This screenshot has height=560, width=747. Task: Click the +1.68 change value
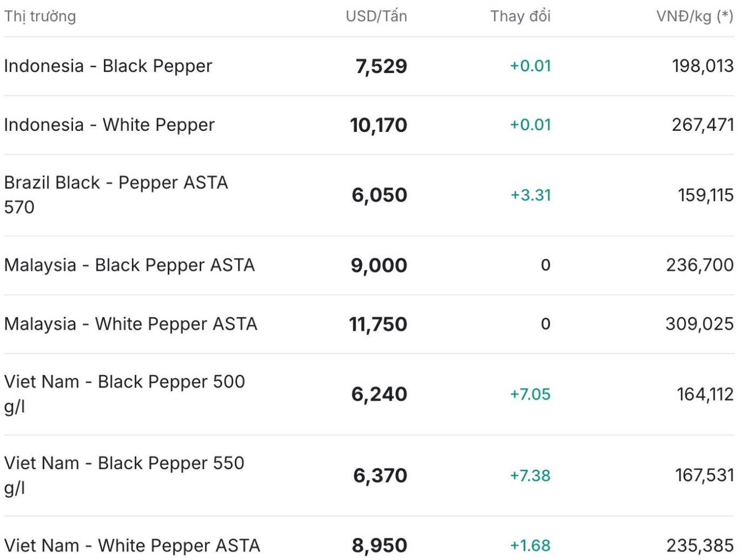[530, 545]
